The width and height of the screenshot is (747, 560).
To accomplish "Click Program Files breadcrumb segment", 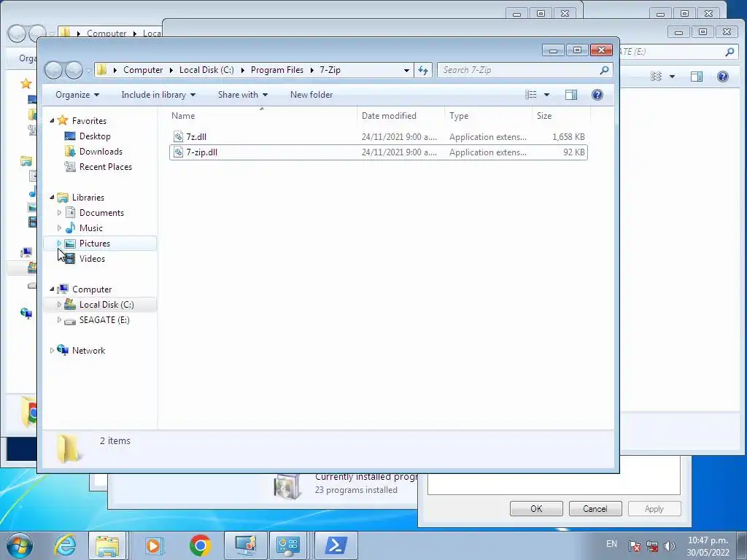I will coord(276,70).
